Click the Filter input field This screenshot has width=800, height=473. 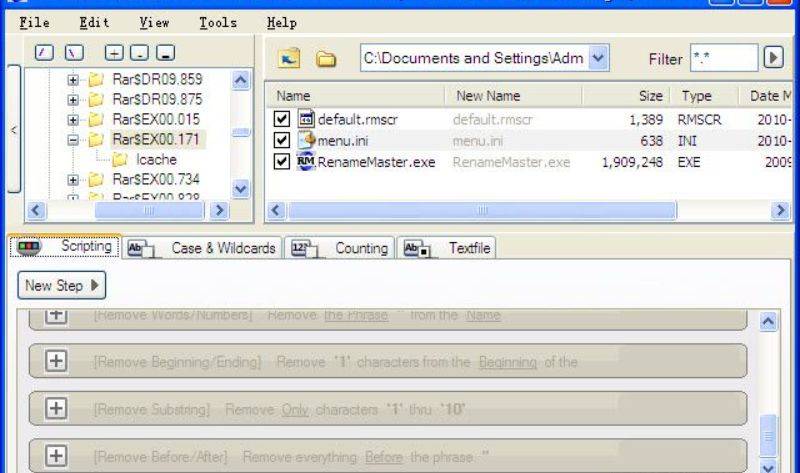tap(724, 58)
